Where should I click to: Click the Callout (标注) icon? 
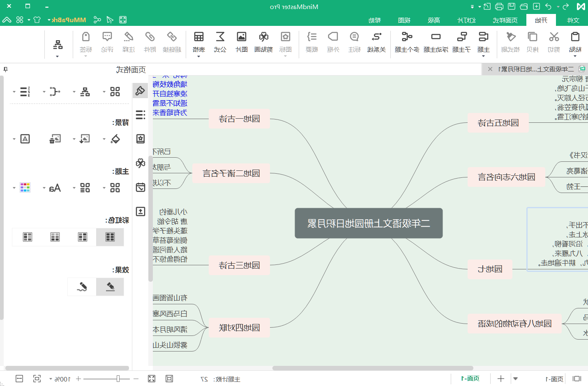tap(354, 37)
